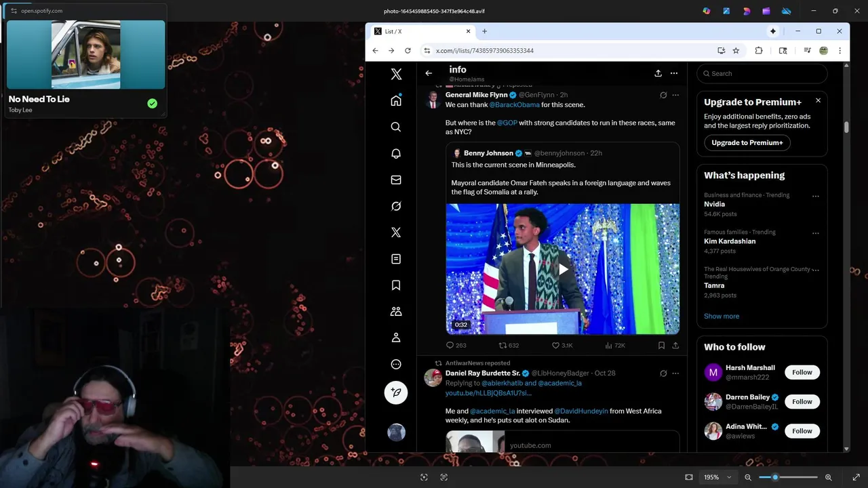
Task: Follow Darren Bailey
Action: (802, 401)
